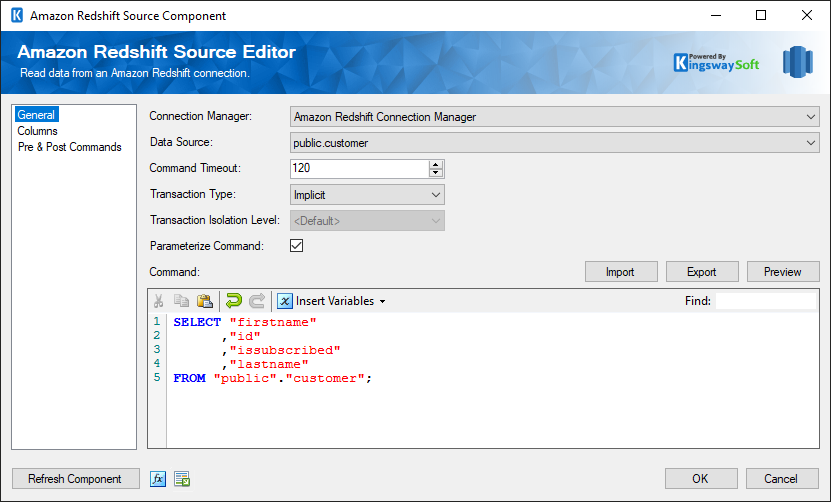Click the Preview button
Viewport: 831px width, 502px height.
pyautogui.click(x=783, y=272)
